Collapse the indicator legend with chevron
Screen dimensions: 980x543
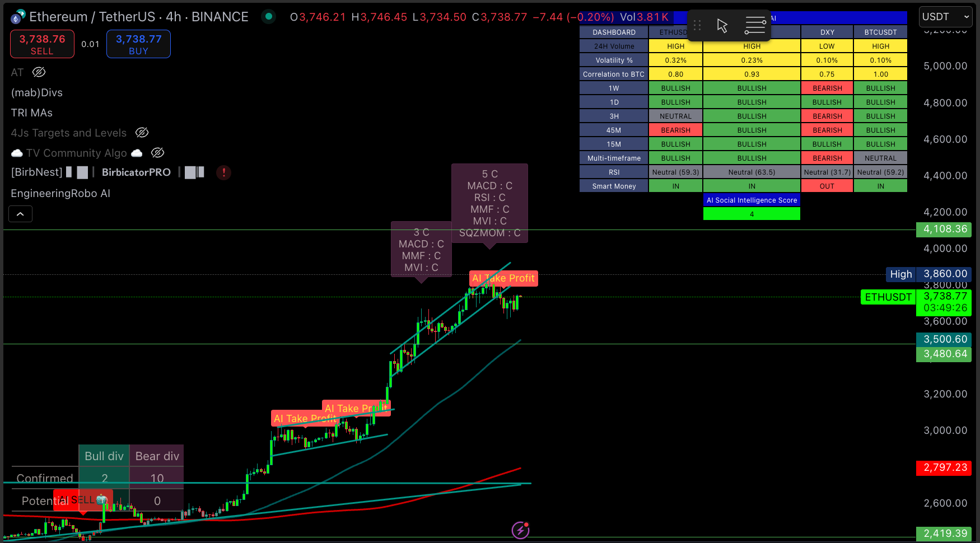coord(20,214)
